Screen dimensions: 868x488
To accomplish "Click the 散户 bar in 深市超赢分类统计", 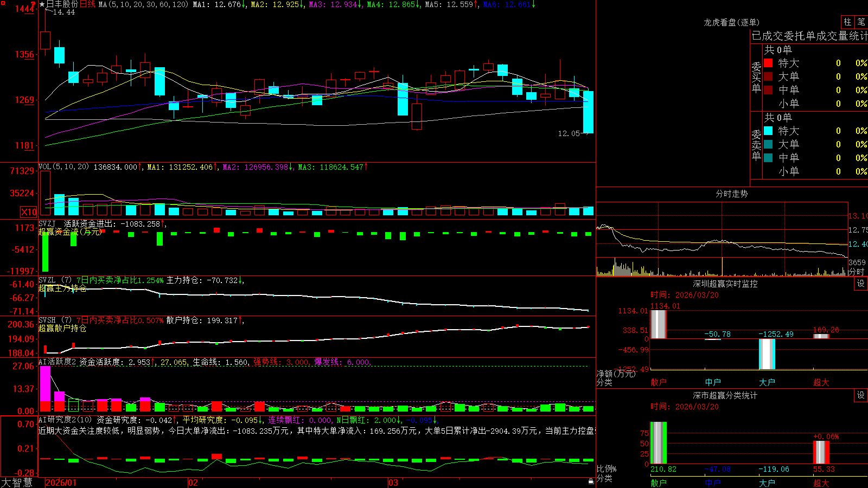I will [658, 443].
